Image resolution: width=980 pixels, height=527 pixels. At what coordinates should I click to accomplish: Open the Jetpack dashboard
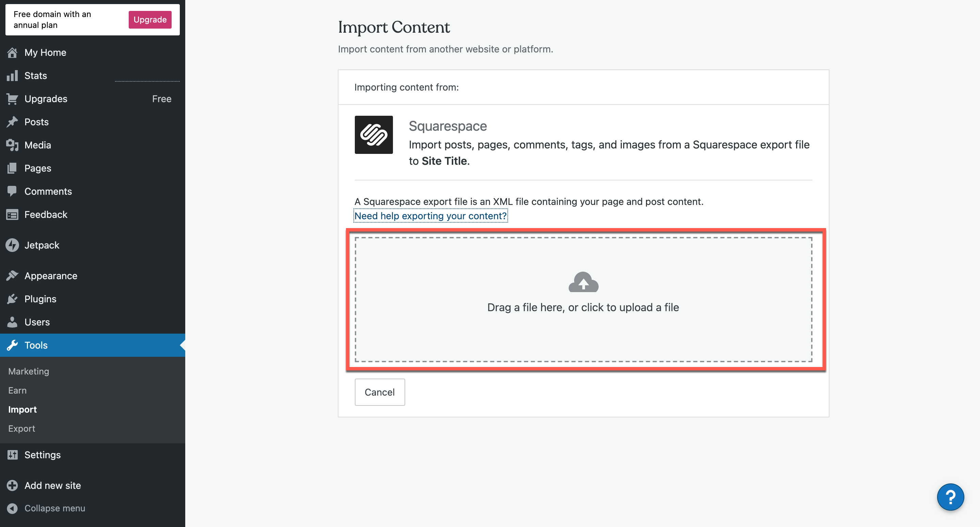tap(42, 245)
